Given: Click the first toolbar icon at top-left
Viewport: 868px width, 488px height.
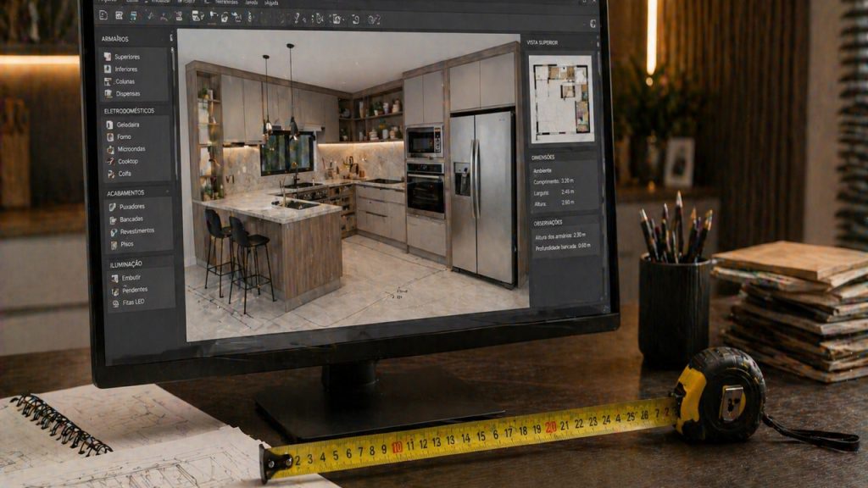Looking at the screenshot, I should (x=103, y=16).
